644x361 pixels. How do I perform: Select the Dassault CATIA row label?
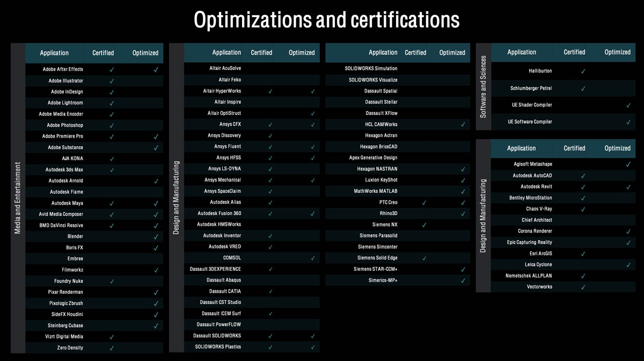click(224, 291)
